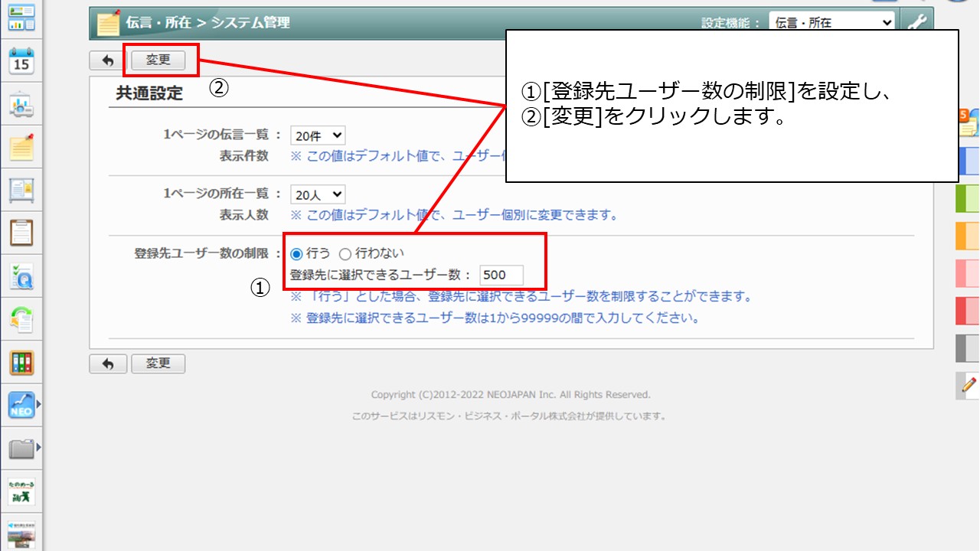Screen dimensions: 980x551
Task: Click the bottom back arrow button
Action: click(x=108, y=364)
